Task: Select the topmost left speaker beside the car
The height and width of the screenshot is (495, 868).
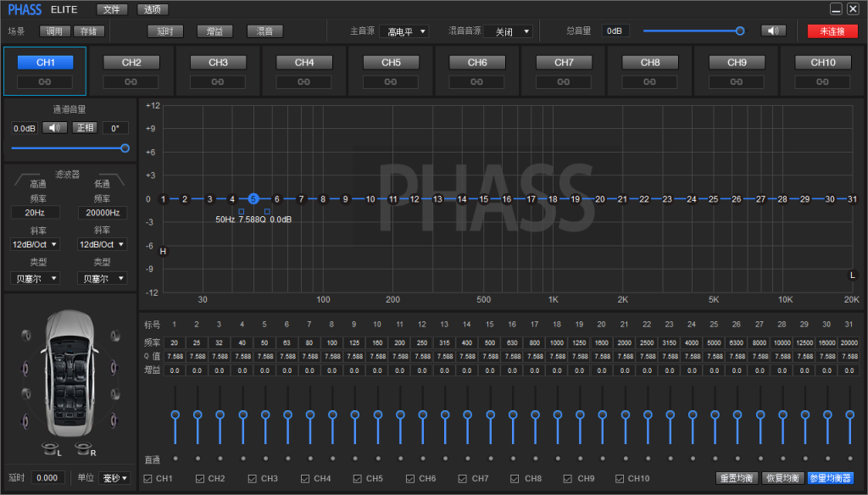Action: (26, 335)
